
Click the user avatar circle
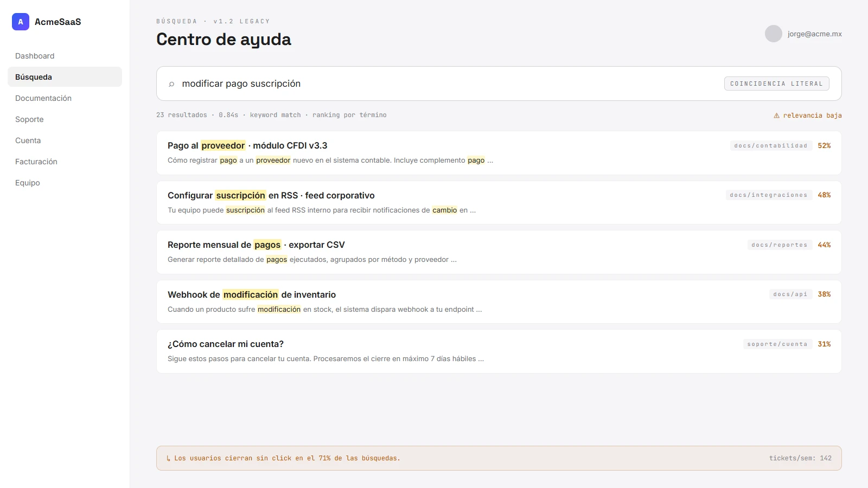click(774, 34)
